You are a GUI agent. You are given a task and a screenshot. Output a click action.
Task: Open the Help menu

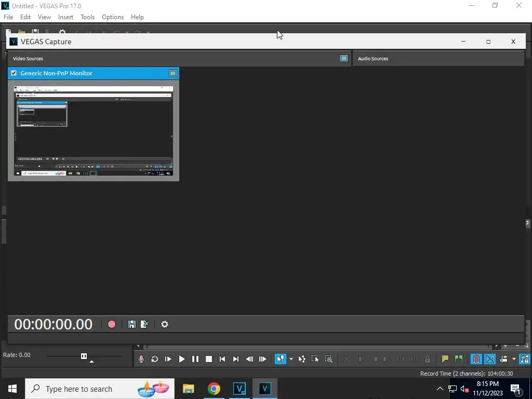coord(137,17)
